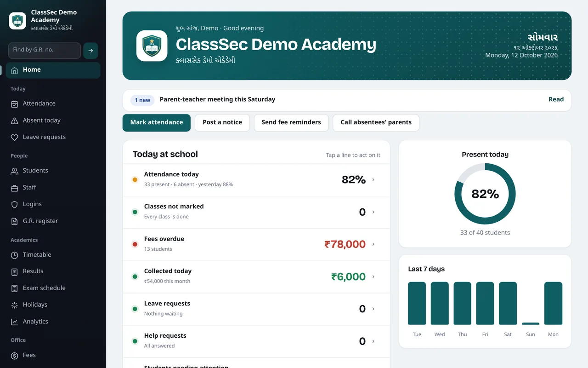Image resolution: width=588 pixels, height=368 pixels.
Task: Click the Exam schedule grid icon
Action: [15, 288]
